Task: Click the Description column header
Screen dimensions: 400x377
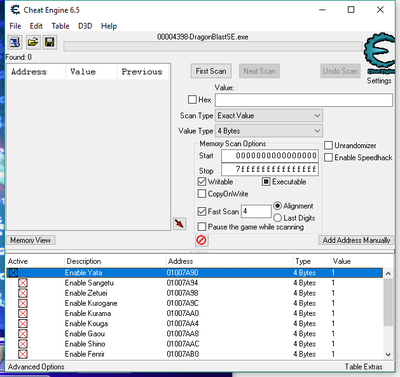Action: pos(115,261)
